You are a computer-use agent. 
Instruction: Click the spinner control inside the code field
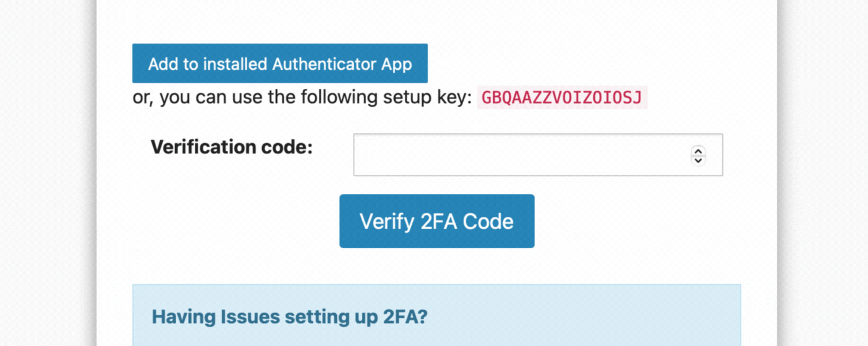698,155
